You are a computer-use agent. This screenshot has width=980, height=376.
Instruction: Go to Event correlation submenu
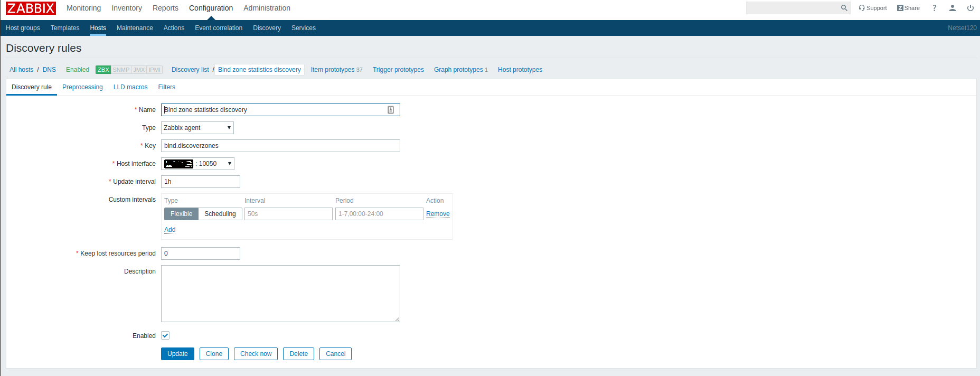[x=219, y=28]
